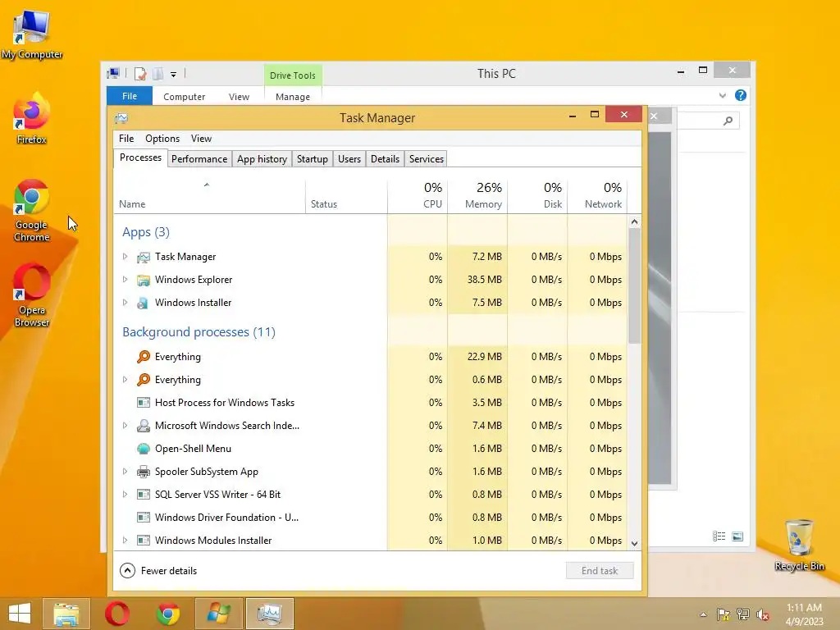Open File Explorer from the taskbar

66,614
